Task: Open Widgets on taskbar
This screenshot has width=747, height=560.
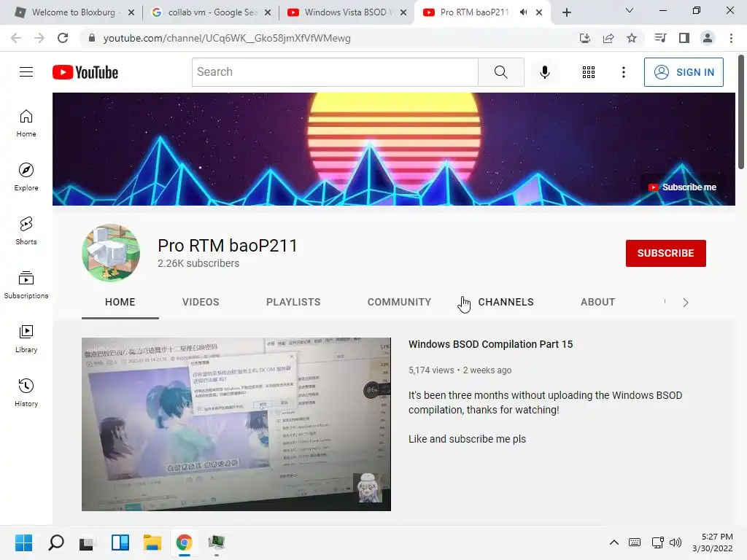Action: click(x=120, y=542)
